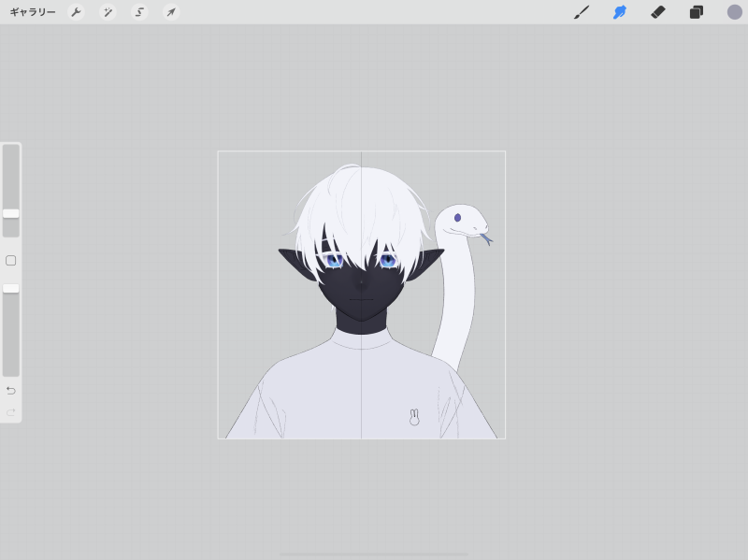Select the blue Smudge tool
The image size is (748, 560).
point(620,12)
